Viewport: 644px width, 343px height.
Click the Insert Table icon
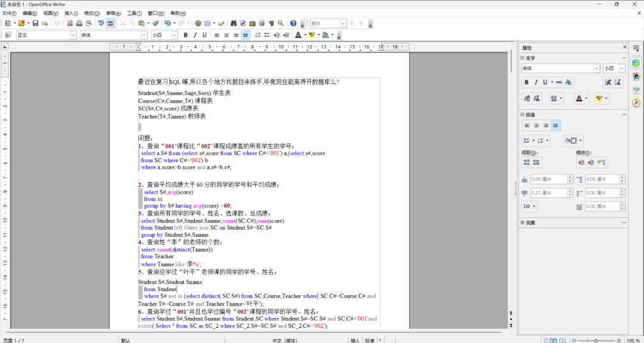click(208, 23)
